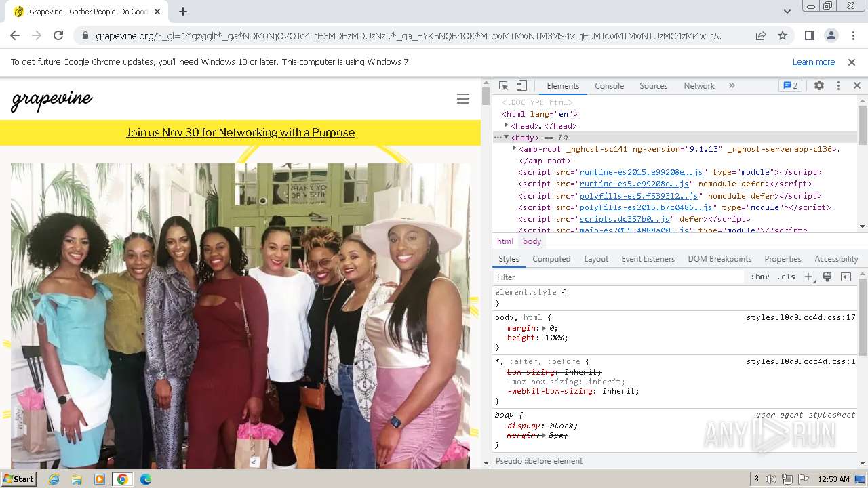Expand the margin shorthand property in body, html
Screen dimensions: 868x488
(x=544, y=328)
